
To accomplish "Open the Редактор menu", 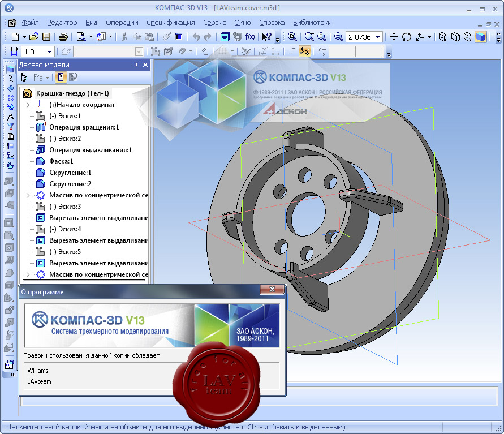I will [62, 23].
